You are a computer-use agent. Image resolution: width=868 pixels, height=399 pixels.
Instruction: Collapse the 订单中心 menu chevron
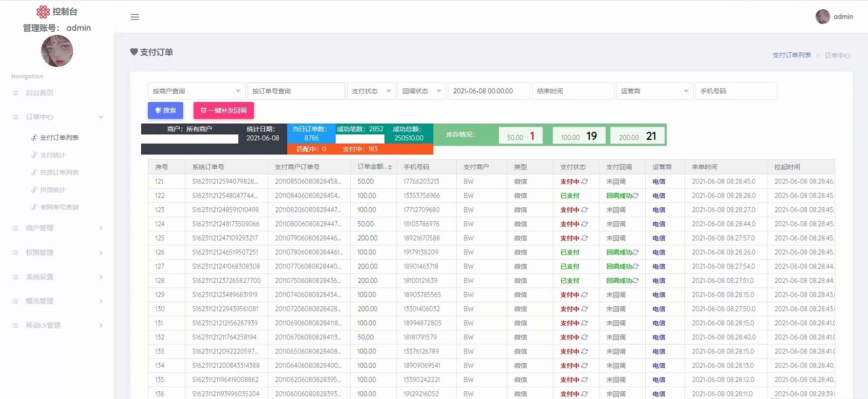pos(101,117)
